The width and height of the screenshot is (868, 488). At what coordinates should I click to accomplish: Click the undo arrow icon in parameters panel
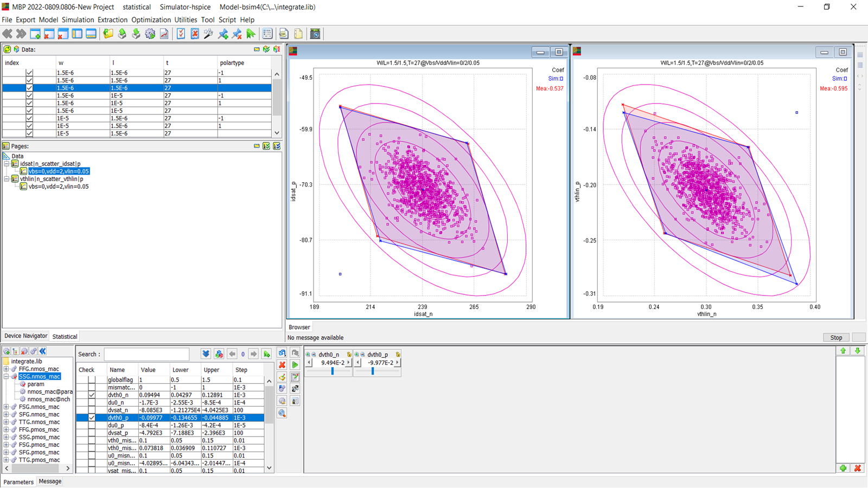[282, 352]
